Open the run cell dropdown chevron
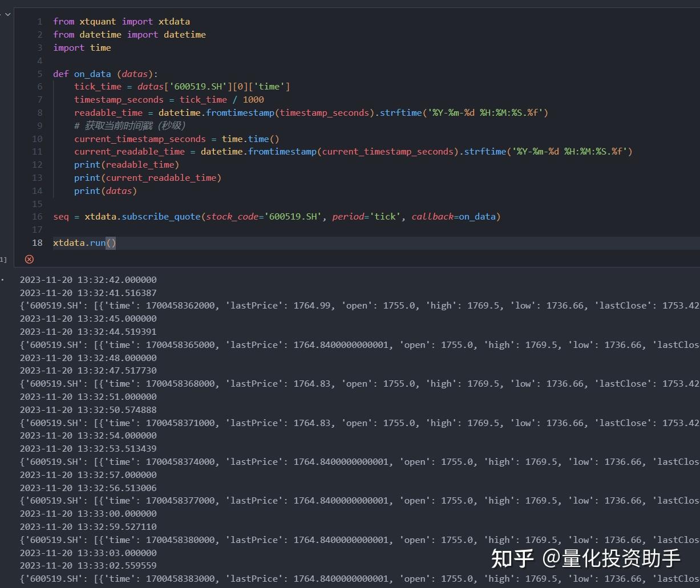The height and width of the screenshot is (588, 700). (x=7, y=14)
